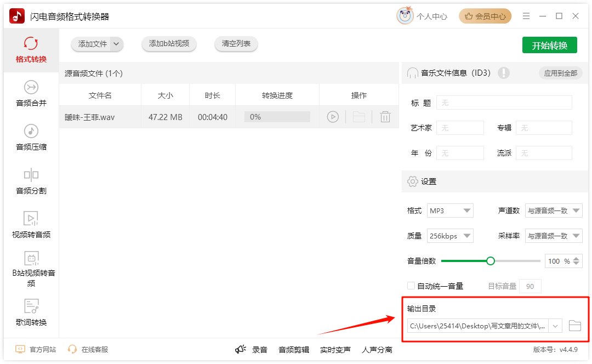Image resolution: width=592 pixels, height=364 pixels.
Task: Open the 质量 256kbps quality dropdown
Action: pyautogui.click(x=450, y=236)
